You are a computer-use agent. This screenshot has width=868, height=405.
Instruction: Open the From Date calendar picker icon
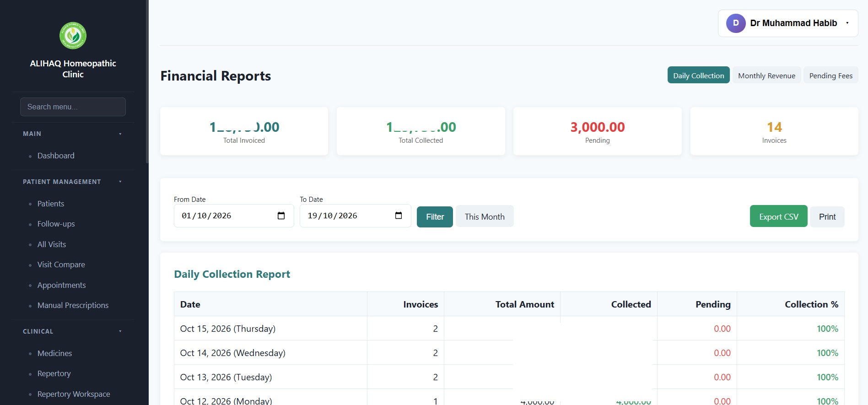coord(281,216)
